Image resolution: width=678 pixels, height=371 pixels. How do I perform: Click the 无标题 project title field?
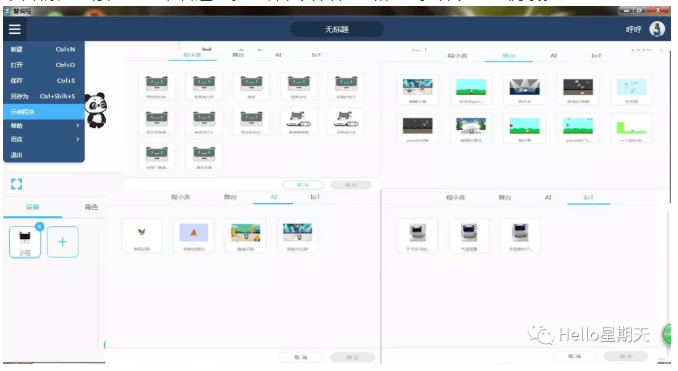click(337, 29)
